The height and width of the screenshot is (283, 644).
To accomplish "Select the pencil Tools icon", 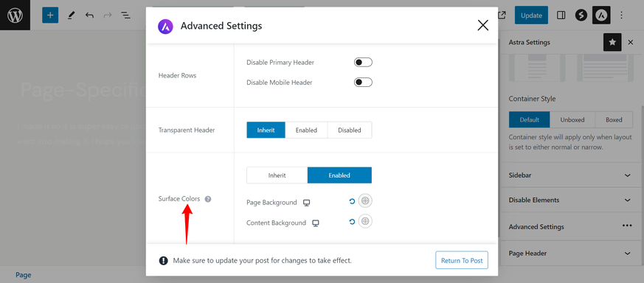I will [x=71, y=15].
